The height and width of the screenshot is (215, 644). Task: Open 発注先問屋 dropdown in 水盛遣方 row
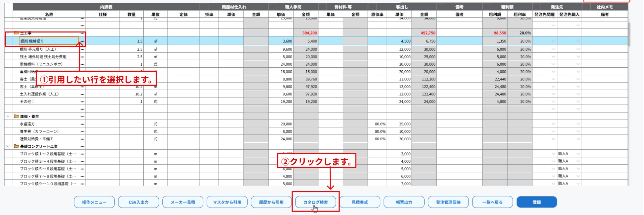click(x=553, y=124)
